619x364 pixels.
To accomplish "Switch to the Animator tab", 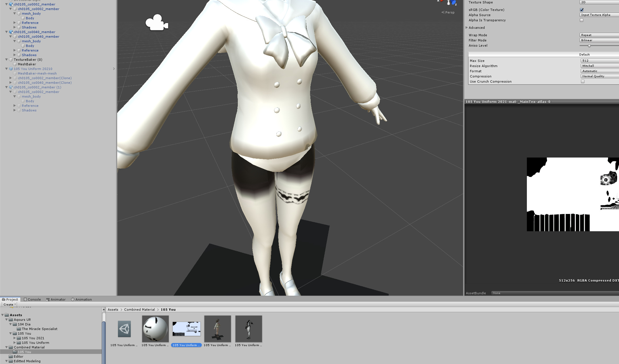I will tap(56, 299).
